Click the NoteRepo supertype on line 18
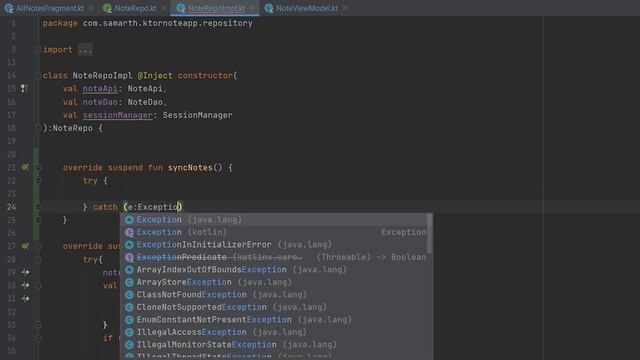The height and width of the screenshot is (360, 640). point(73,128)
